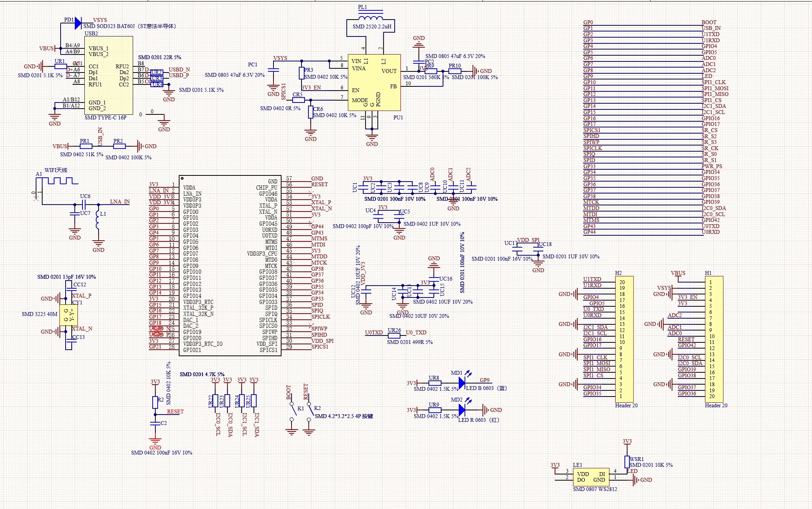Select the PR10 resistor symbol
This screenshot has height=509, width=812.
point(455,71)
